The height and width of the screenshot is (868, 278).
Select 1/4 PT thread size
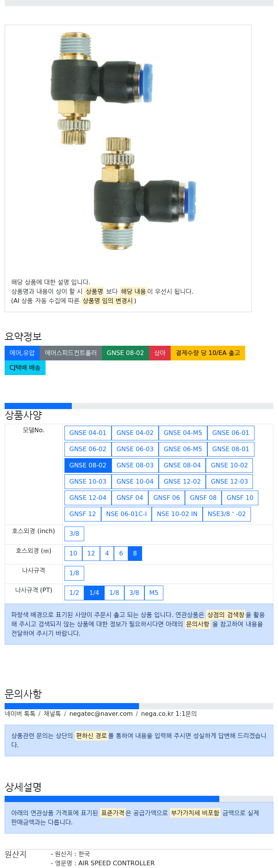click(94, 593)
